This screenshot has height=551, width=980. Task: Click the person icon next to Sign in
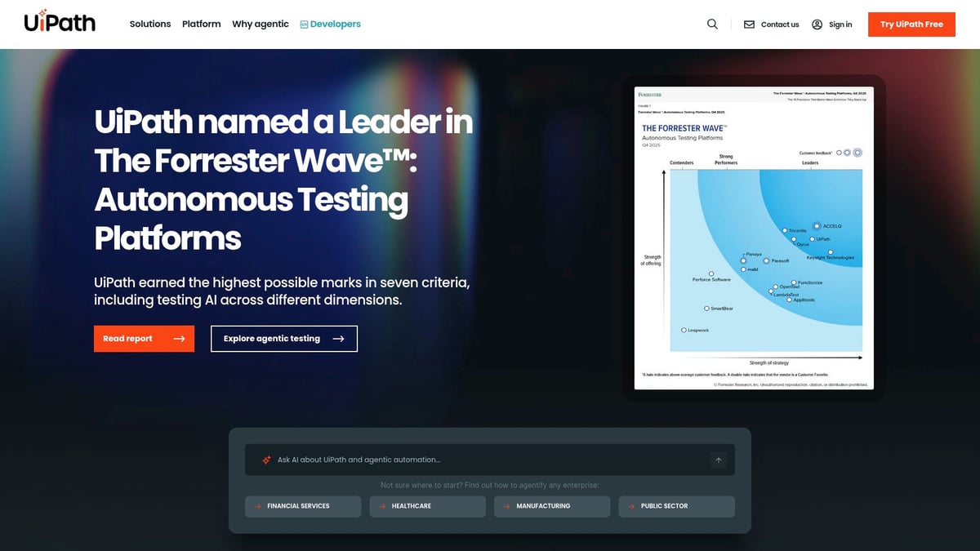click(x=817, y=24)
